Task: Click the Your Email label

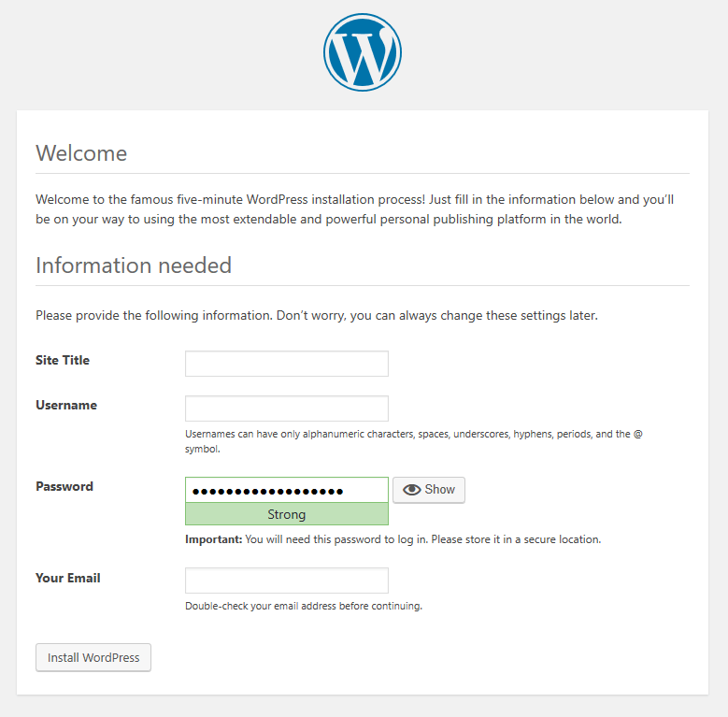Action: 68,578
